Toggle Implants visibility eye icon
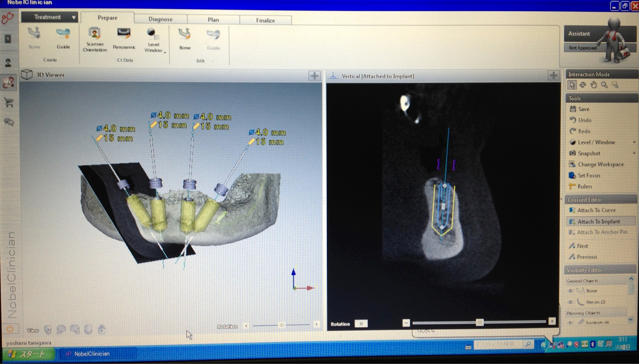The height and width of the screenshot is (364, 639). [x=571, y=322]
